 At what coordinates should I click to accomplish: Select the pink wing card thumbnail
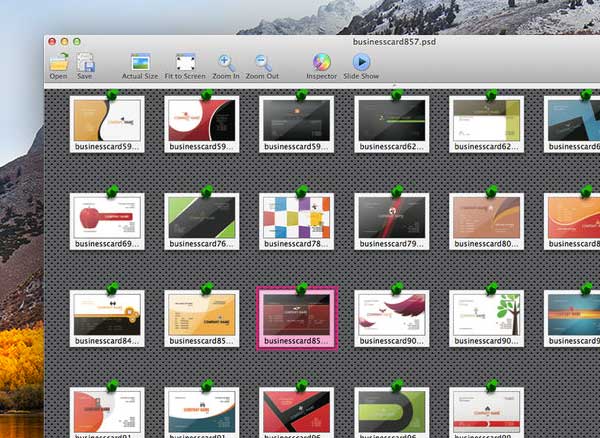click(x=392, y=318)
